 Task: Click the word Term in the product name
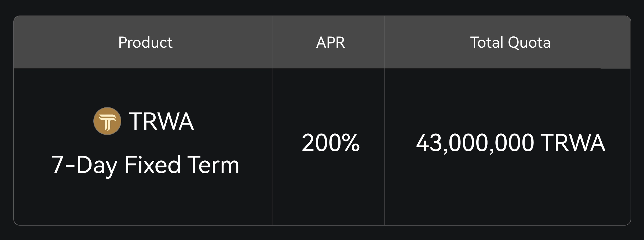pos(213,165)
